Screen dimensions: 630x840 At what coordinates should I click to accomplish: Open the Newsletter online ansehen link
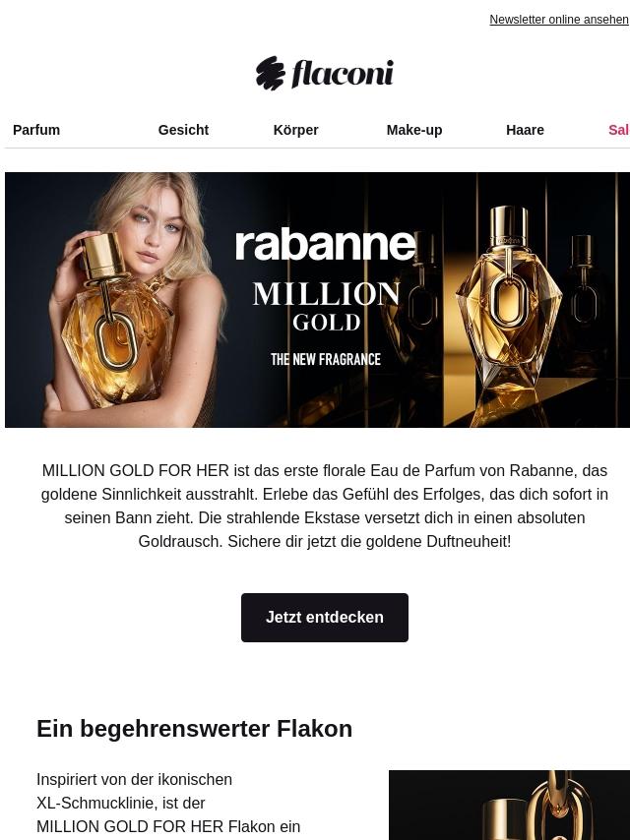tap(559, 20)
